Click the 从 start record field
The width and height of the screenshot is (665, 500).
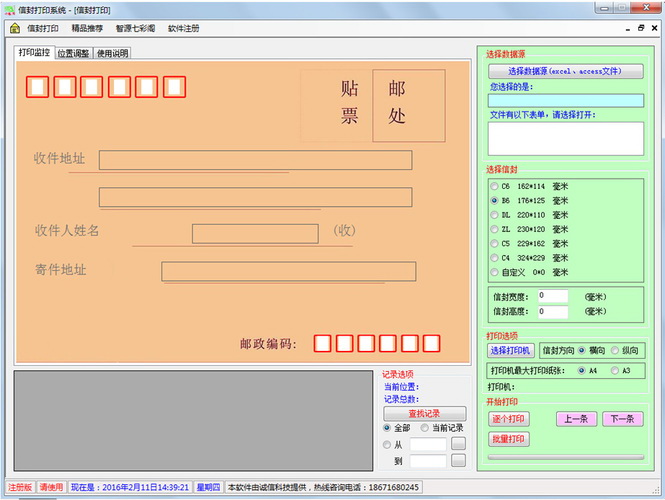428,444
